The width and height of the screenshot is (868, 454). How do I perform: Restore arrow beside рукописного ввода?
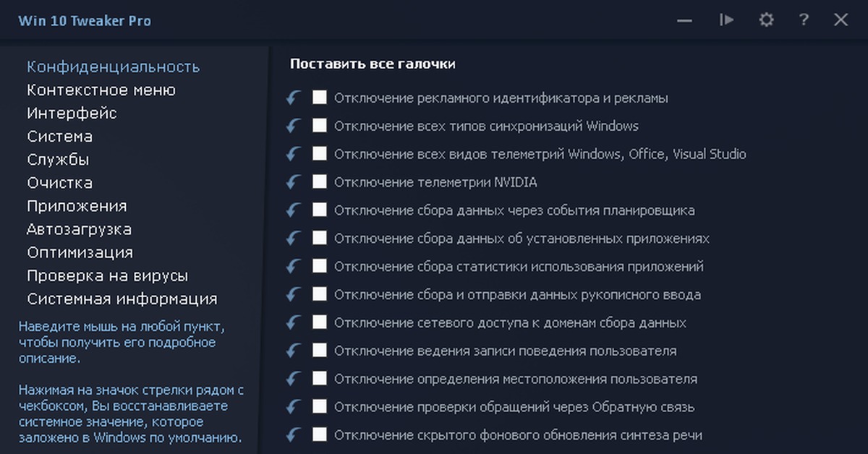coord(293,295)
